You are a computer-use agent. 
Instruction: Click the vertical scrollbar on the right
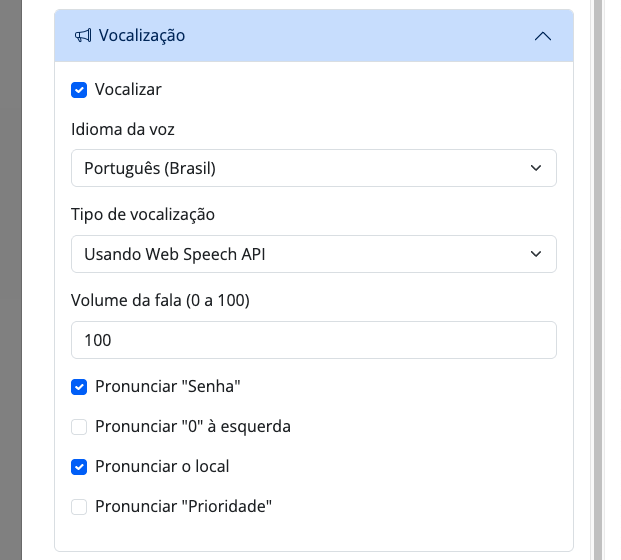(598, 280)
